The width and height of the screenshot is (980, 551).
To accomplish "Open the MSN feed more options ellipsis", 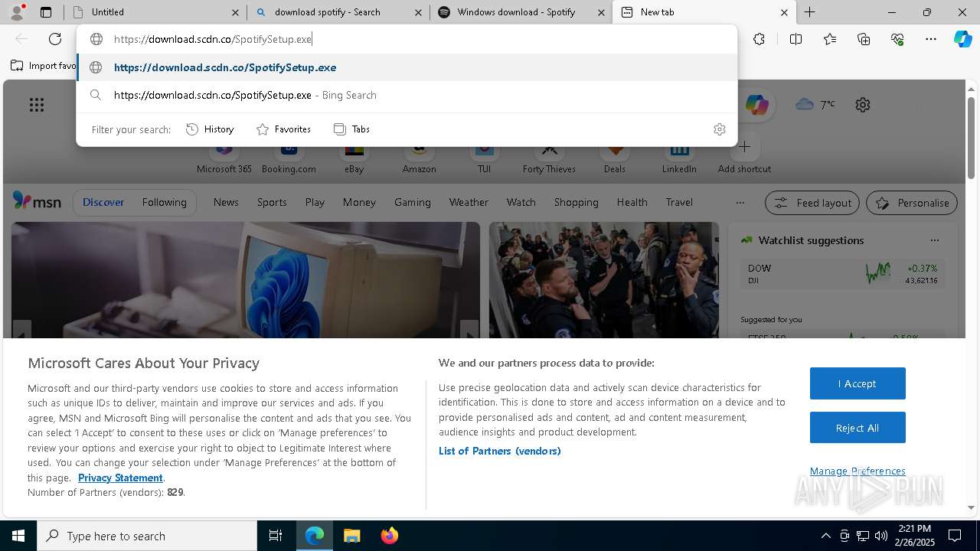I will 740,203.
